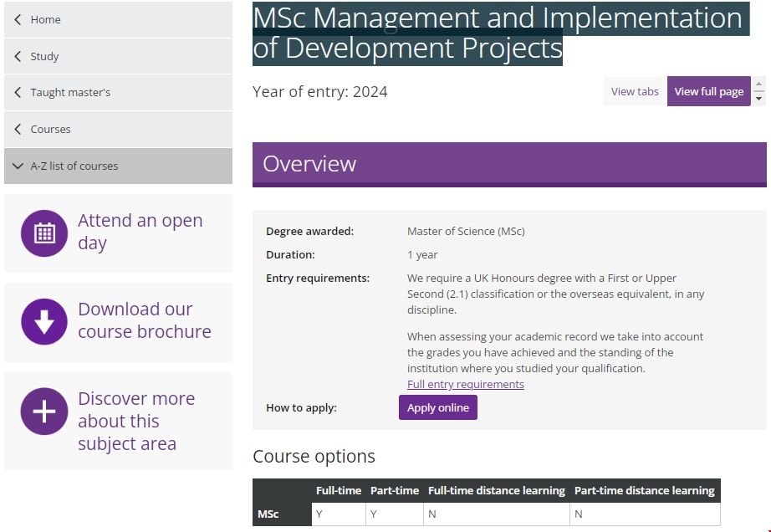The height and width of the screenshot is (532, 771).
Task: Click the back chevron beside Courses
Action: [18, 129]
